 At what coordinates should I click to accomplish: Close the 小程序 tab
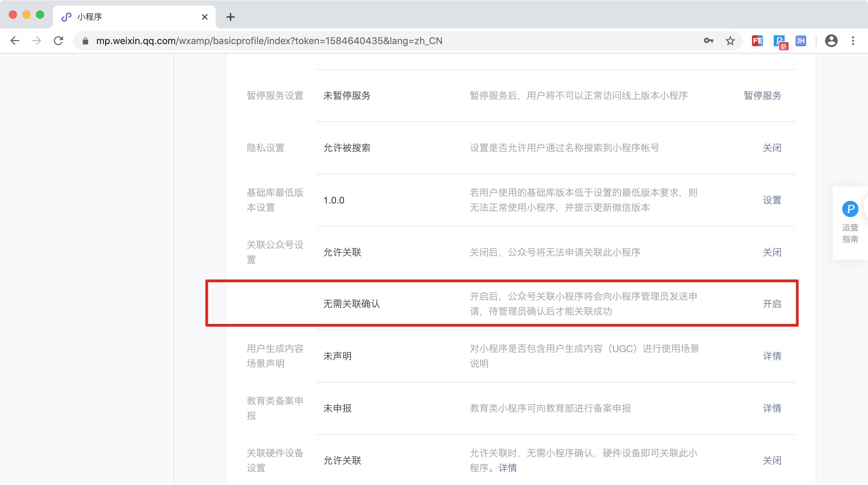click(204, 17)
